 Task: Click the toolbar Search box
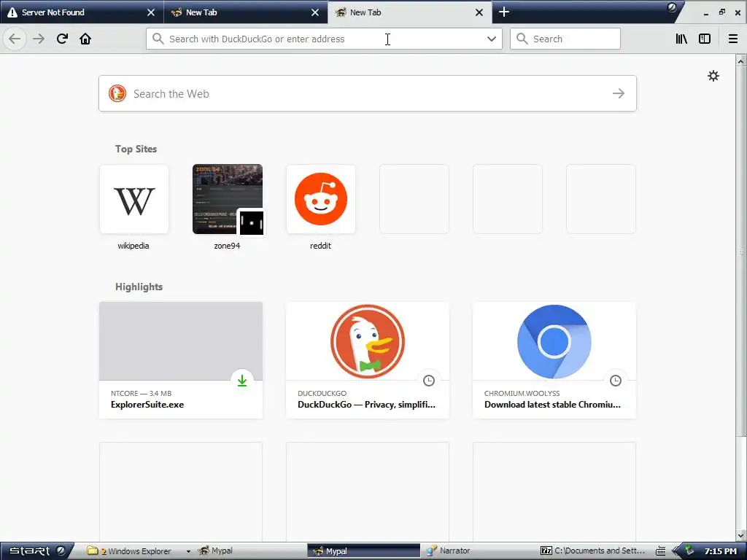pos(565,39)
